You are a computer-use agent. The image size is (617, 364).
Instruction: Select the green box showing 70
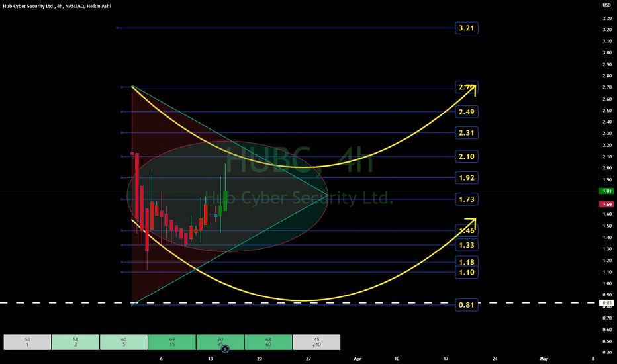(x=220, y=342)
